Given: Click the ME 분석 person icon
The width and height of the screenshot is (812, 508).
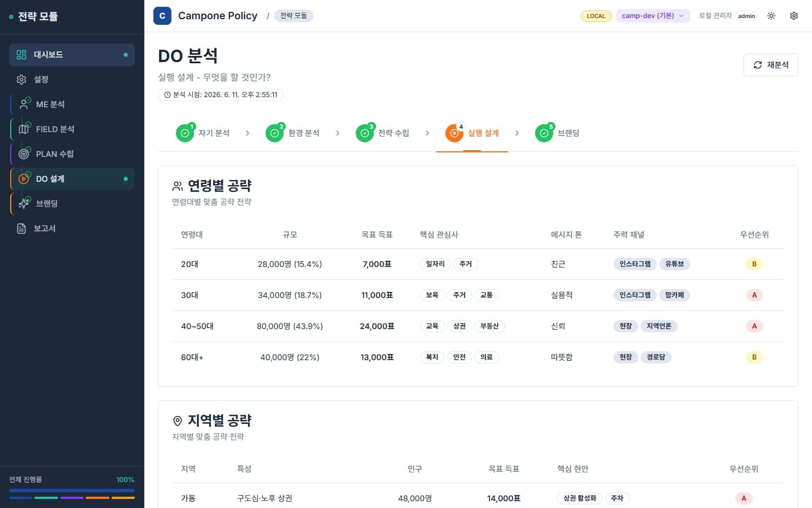Looking at the screenshot, I should (x=24, y=104).
